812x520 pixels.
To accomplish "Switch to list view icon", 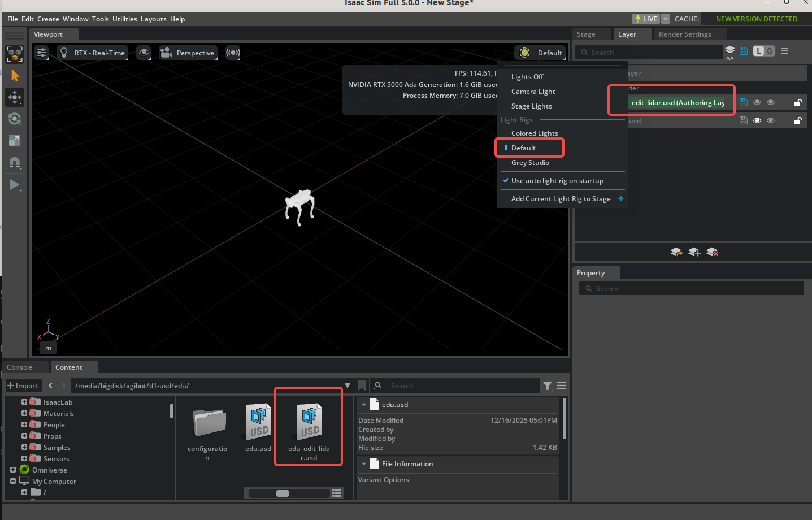I will tap(337, 493).
